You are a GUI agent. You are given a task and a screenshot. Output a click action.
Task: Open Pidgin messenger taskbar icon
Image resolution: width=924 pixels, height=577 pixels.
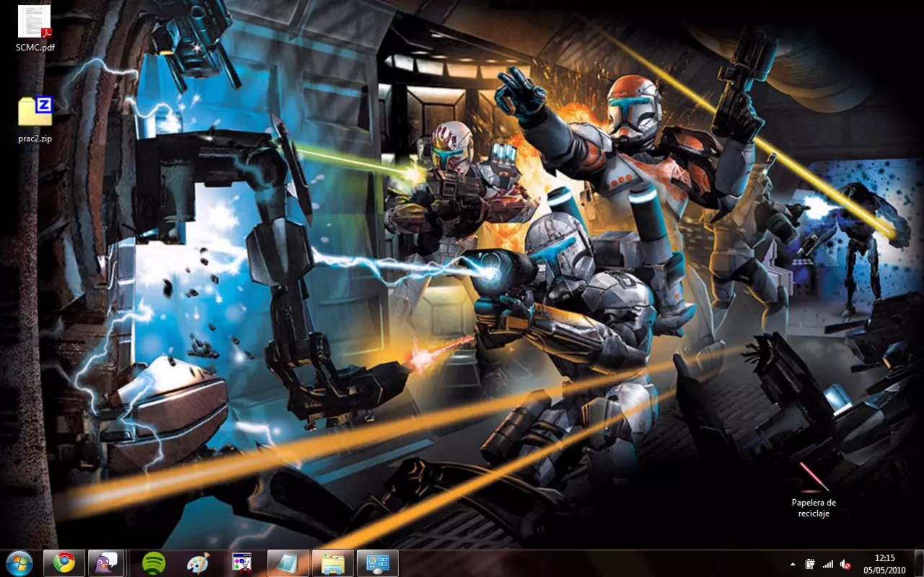click(x=106, y=563)
